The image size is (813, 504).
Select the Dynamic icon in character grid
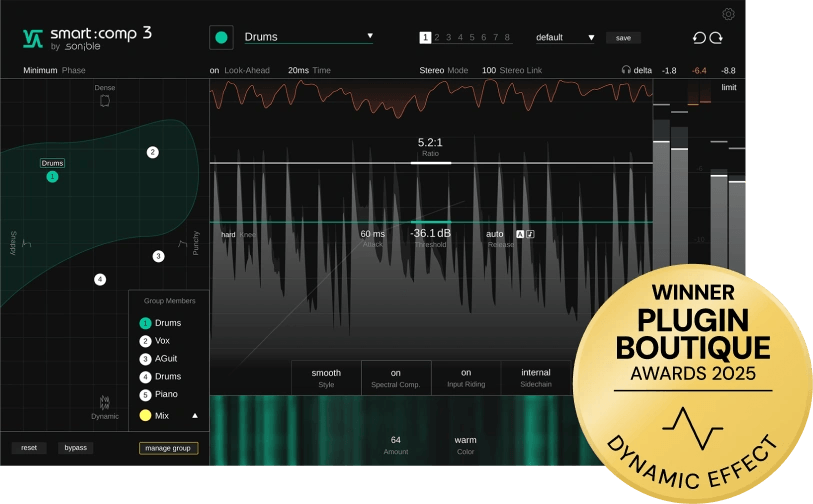[105, 401]
